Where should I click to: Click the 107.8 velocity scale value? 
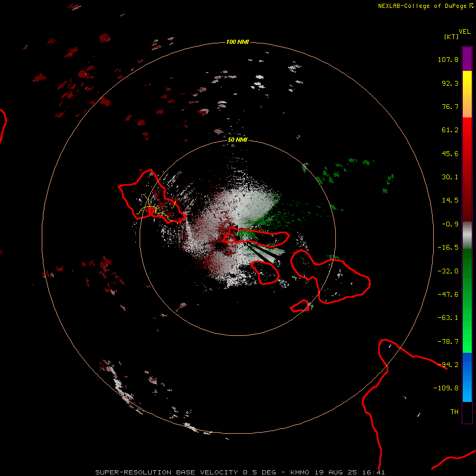tap(448, 59)
